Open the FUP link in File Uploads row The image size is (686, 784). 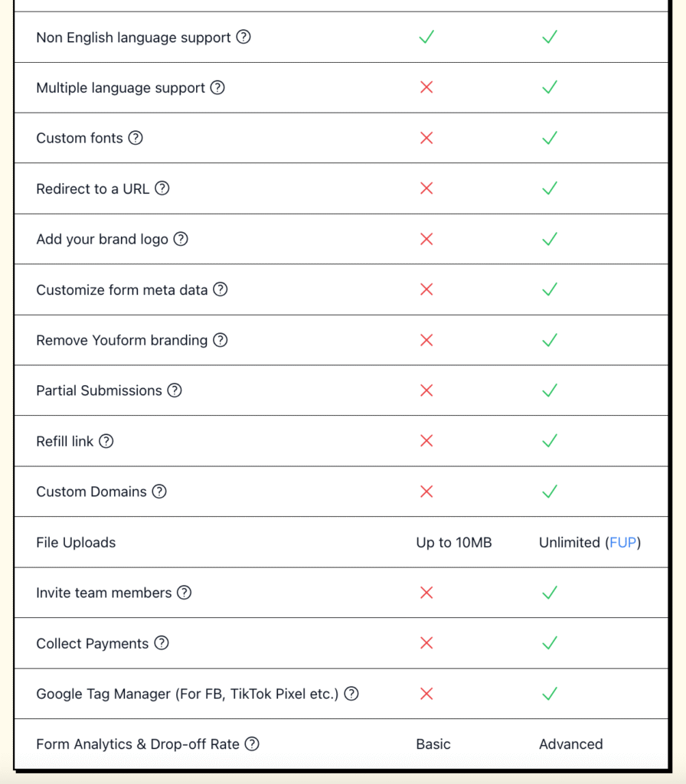pos(623,542)
